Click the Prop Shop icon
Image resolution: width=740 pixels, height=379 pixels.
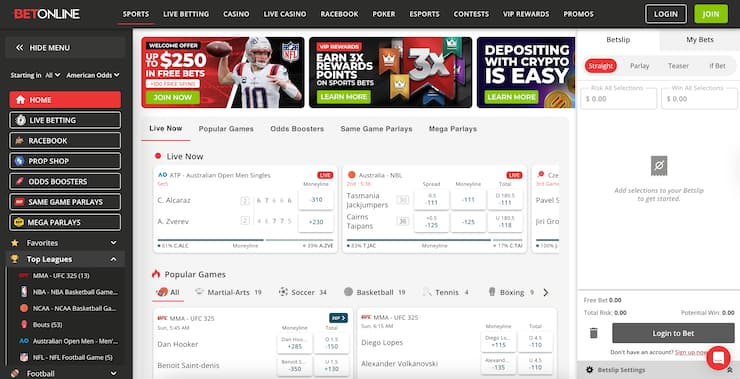point(19,161)
